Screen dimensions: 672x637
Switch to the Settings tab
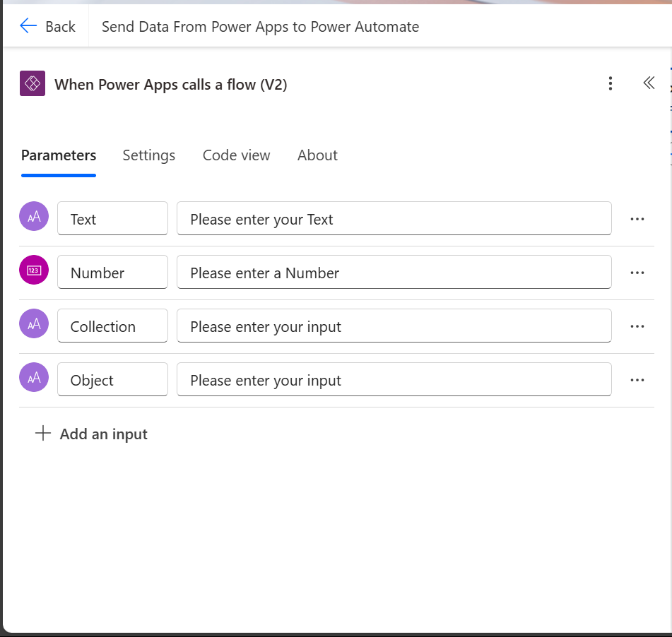coord(148,155)
